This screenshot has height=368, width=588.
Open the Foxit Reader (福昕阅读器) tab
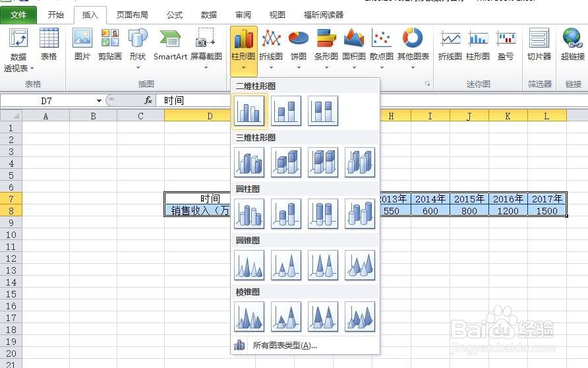click(x=324, y=15)
